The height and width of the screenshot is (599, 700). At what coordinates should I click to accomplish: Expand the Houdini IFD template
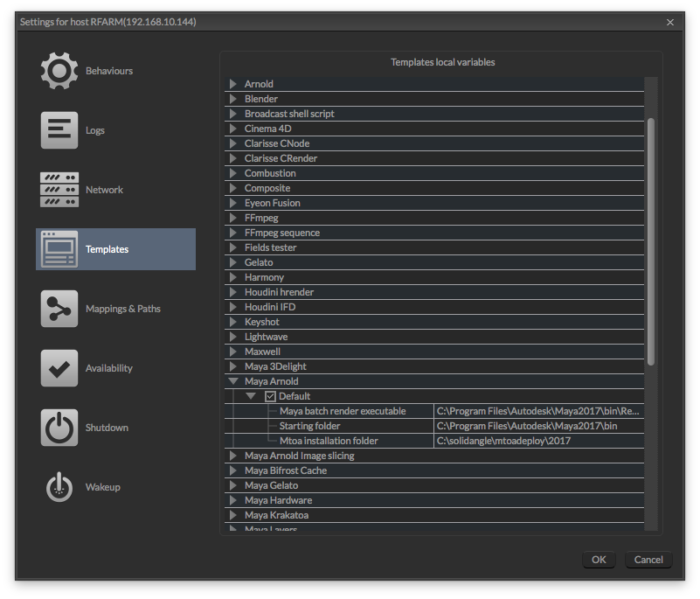pyautogui.click(x=232, y=306)
